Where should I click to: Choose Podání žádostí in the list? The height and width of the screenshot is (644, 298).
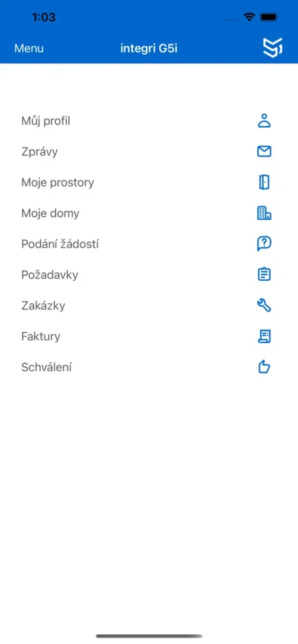(60, 244)
